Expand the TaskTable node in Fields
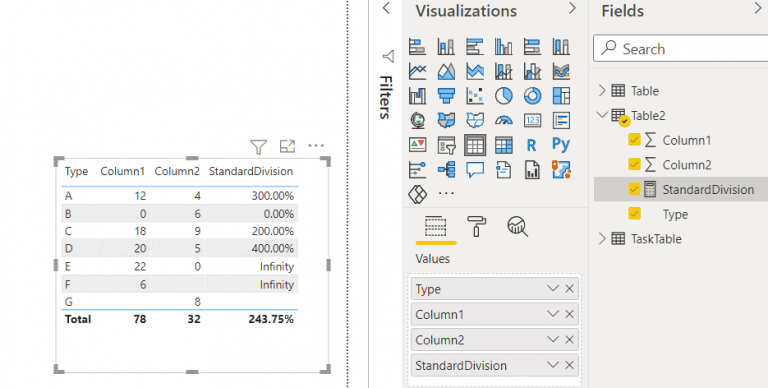 (x=602, y=239)
